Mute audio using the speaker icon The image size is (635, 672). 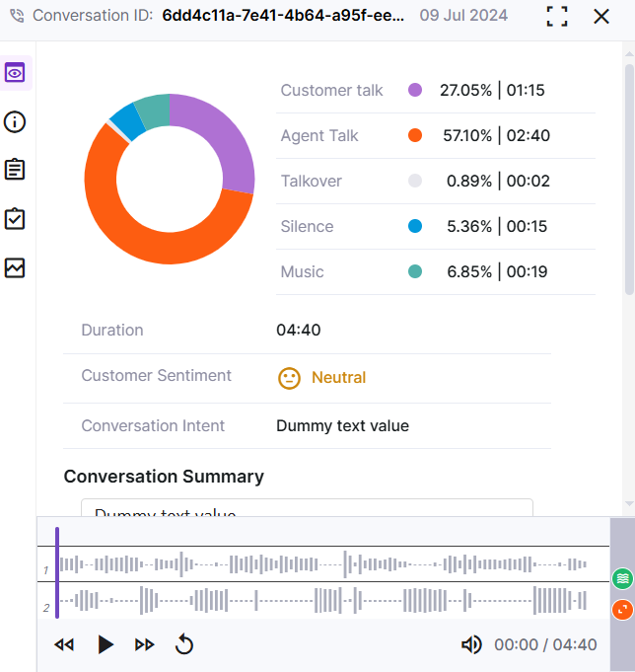[x=471, y=644]
